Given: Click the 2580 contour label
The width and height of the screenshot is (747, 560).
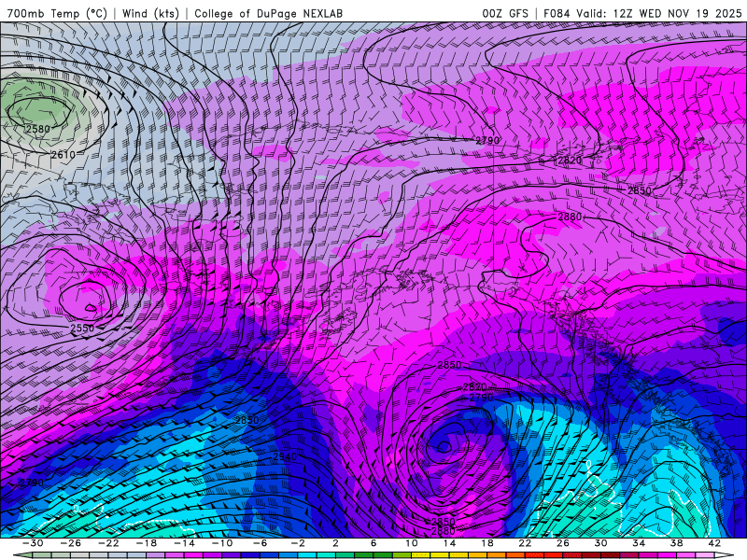Looking at the screenshot, I should coord(37,129).
